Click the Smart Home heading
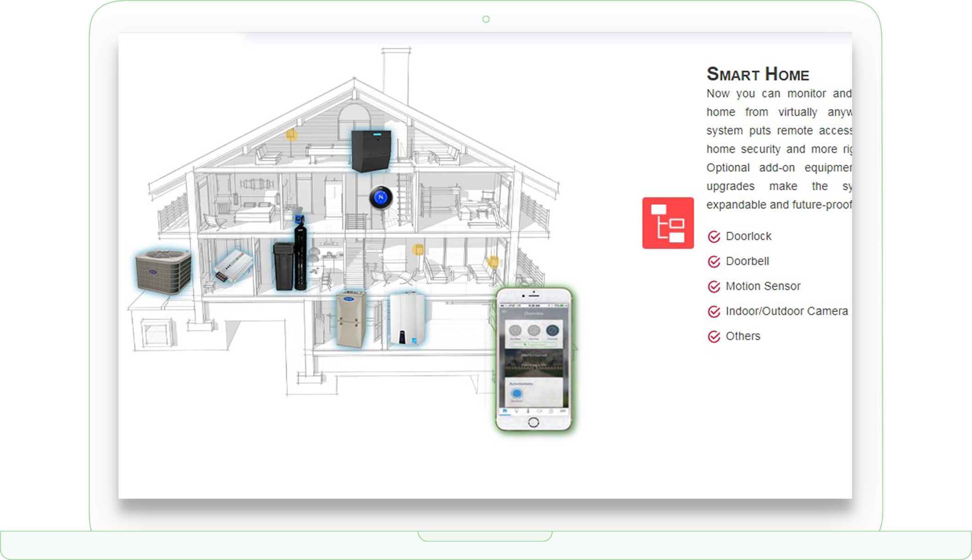The image size is (972, 560). tap(758, 74)
